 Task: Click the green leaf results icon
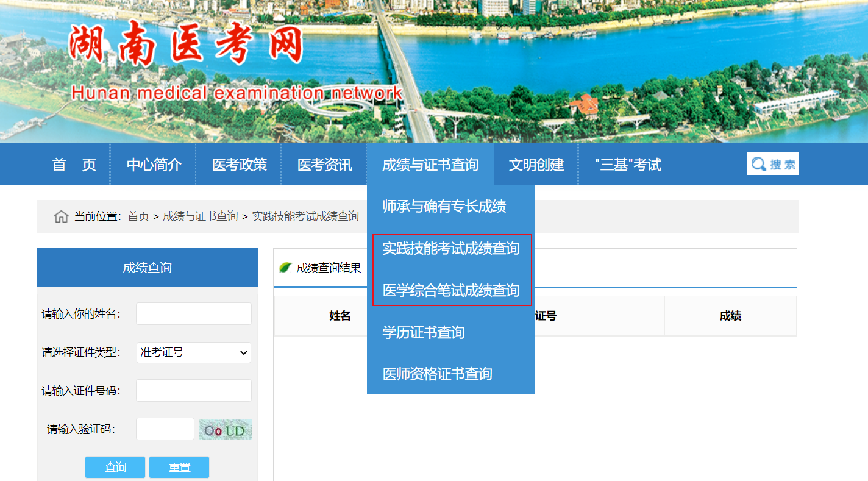pyautogui.click(x=285, y=268)
